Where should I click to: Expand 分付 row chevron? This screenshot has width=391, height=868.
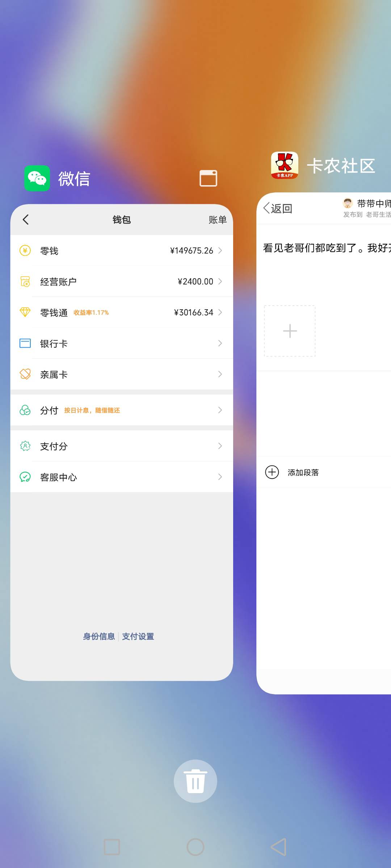coord(220,410)
